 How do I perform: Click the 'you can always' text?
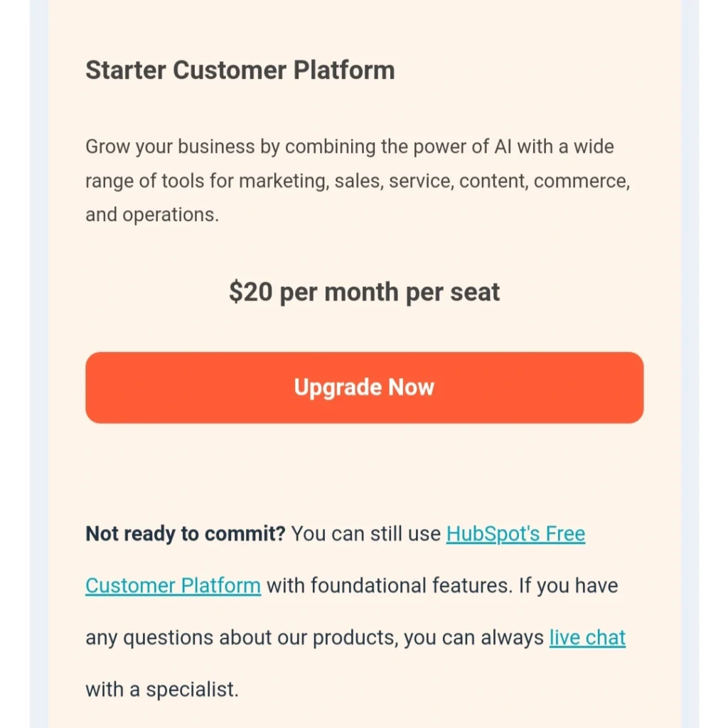click(473, 638)
